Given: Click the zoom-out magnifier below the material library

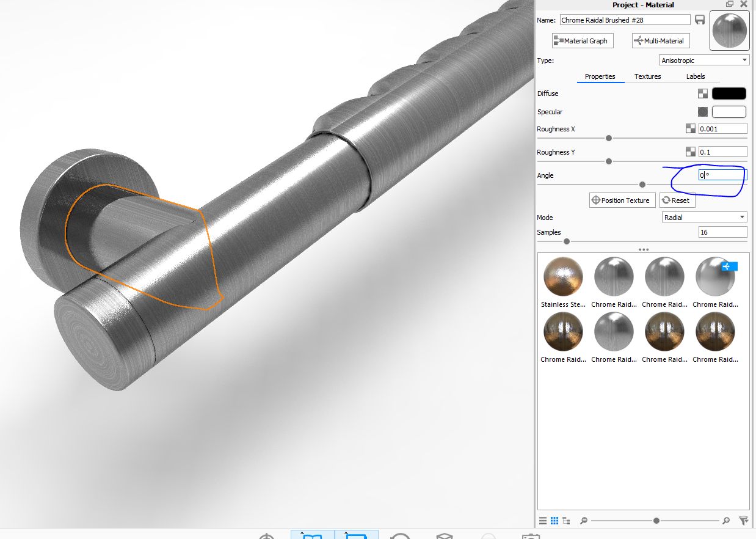Looking at the screenshot, I should [x=583, y=520].
